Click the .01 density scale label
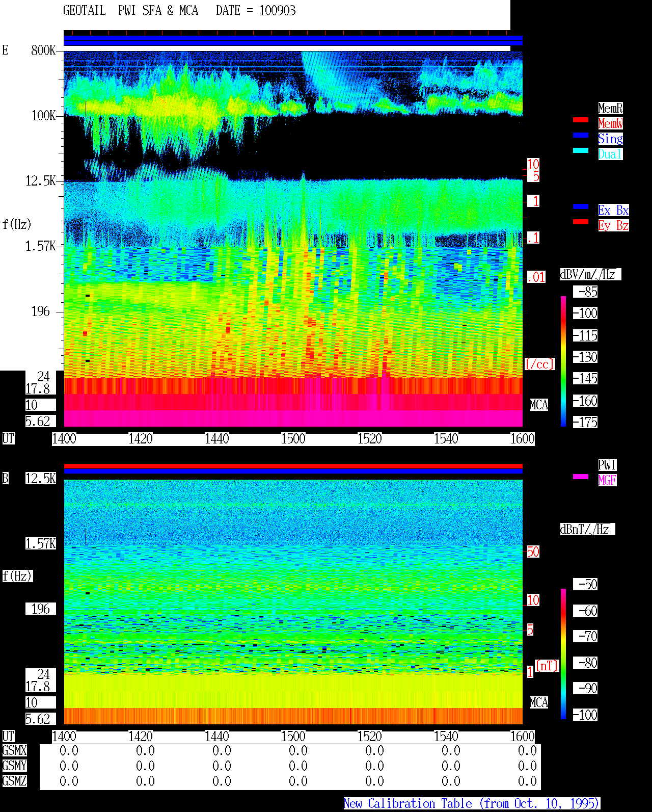This screenshot has height=812, width=652. (x=536, y=277)
